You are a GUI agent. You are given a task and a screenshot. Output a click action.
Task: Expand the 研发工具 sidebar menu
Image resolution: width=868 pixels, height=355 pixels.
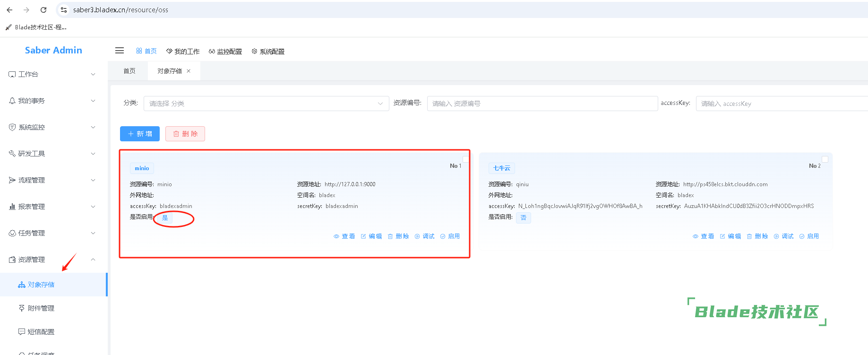pos(53,154)
